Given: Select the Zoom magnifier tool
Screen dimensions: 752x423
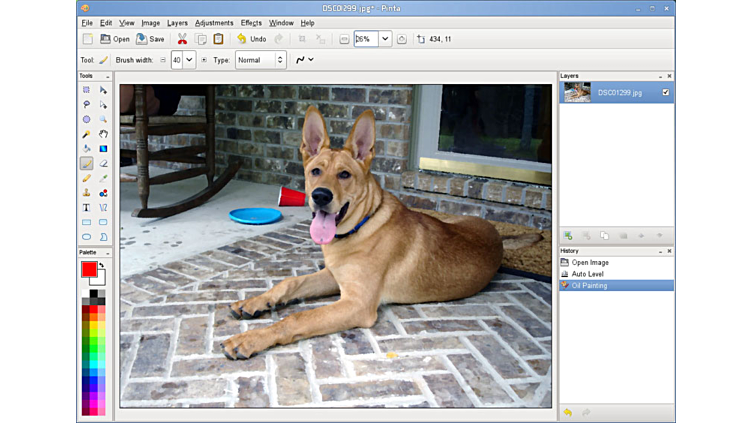Looking at the screenshot, I should pyautogui.click(x=103, y=119).
